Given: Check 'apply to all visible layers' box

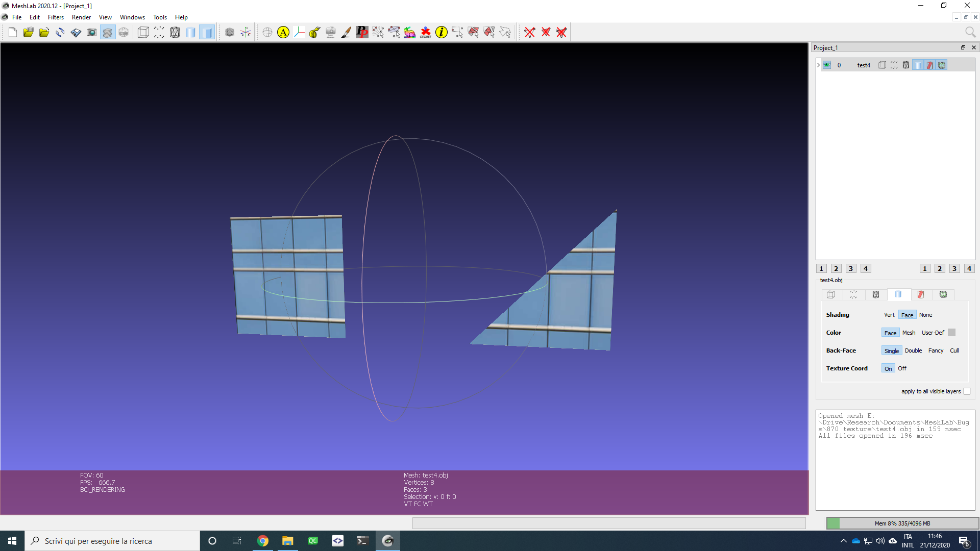Looking at the screenshot, I should 967,391.
